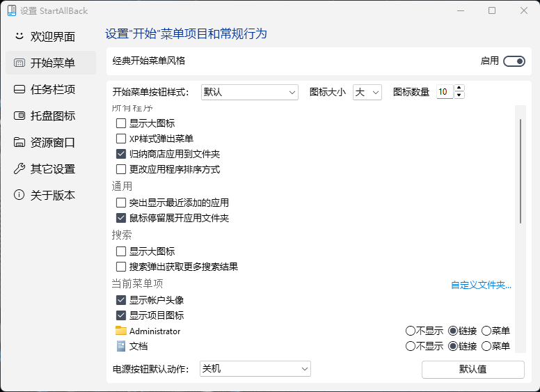Click the 任务栏项 sidebar icon
The image size is (540, 392).
pos(19,89)
